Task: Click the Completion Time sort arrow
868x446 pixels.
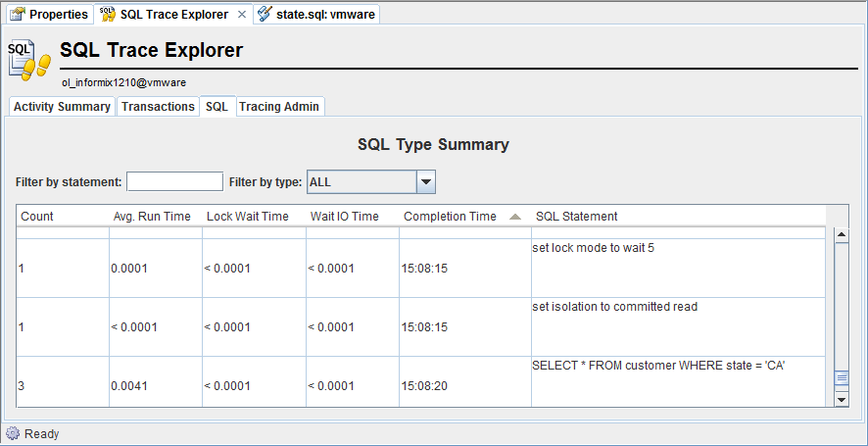Action: (515, 217)
